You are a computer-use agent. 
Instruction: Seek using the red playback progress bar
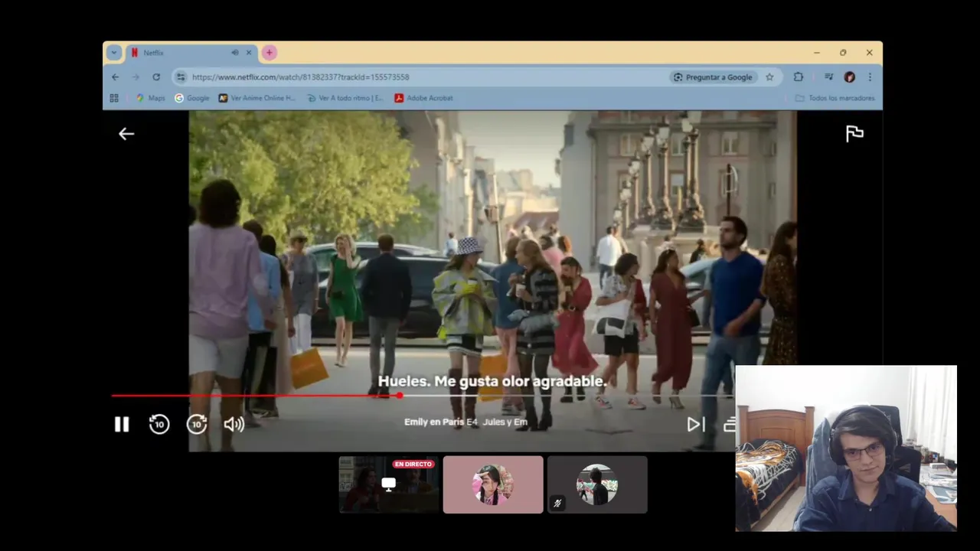pos(256,396)
